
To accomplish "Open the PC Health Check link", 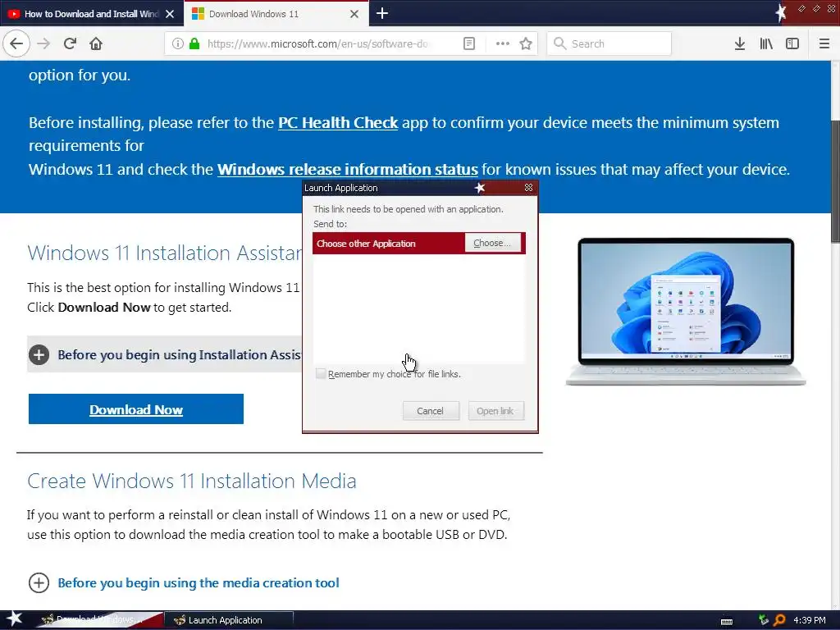I will tap(337, 123).
